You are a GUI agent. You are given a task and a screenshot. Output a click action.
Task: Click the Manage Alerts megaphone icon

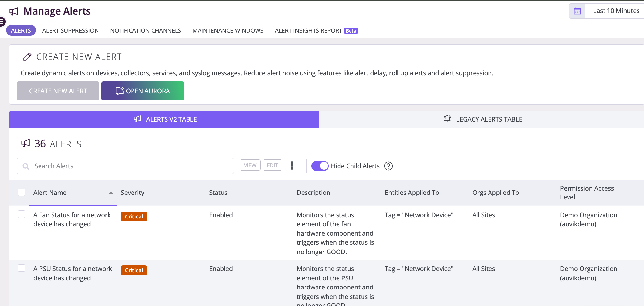click(14, 12)
